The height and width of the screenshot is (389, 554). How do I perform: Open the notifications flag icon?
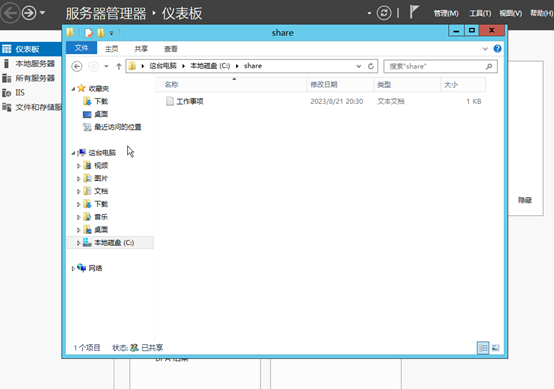(x=414, y=12)
